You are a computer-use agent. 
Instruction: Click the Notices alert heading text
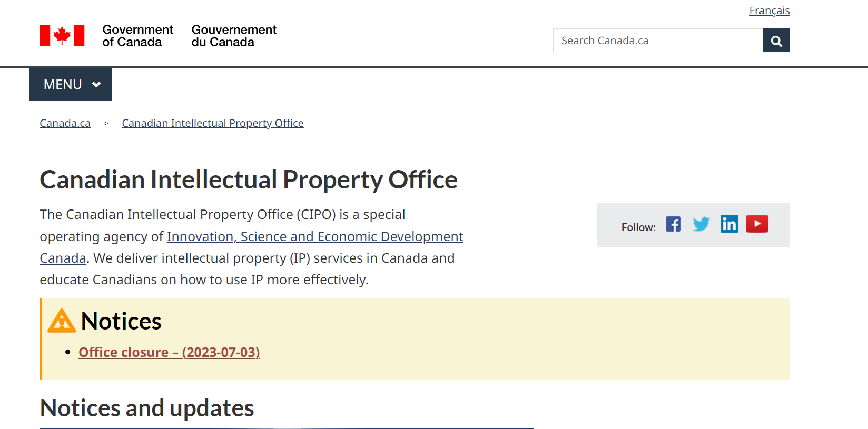121,321
